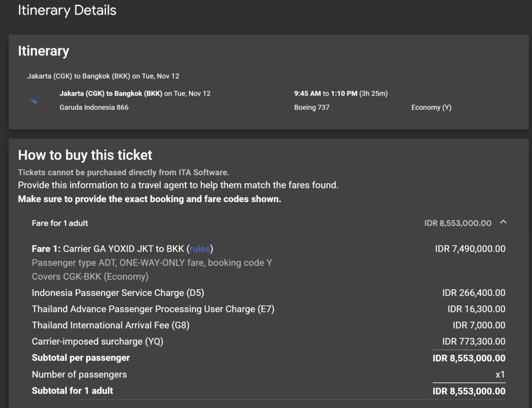Click the 9:45 AM to 1:10 PM flight time
The image size is (532, 408).
[340, 93]
